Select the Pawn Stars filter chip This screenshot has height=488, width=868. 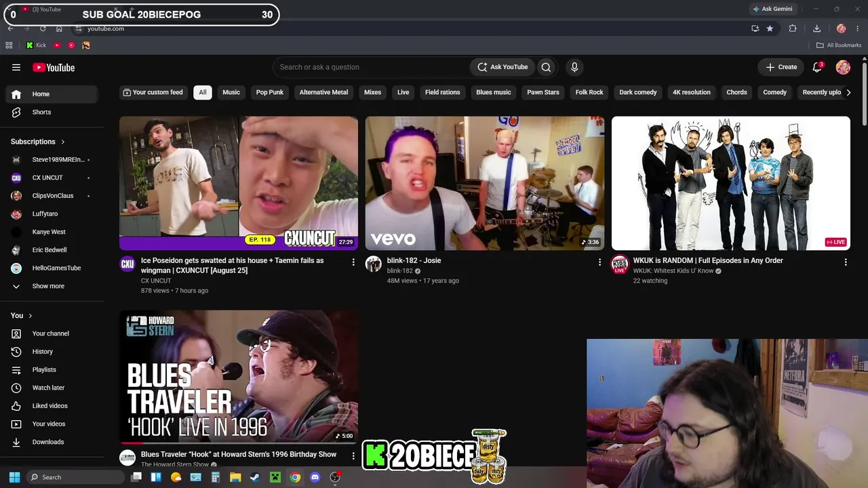tap(543, 92)
